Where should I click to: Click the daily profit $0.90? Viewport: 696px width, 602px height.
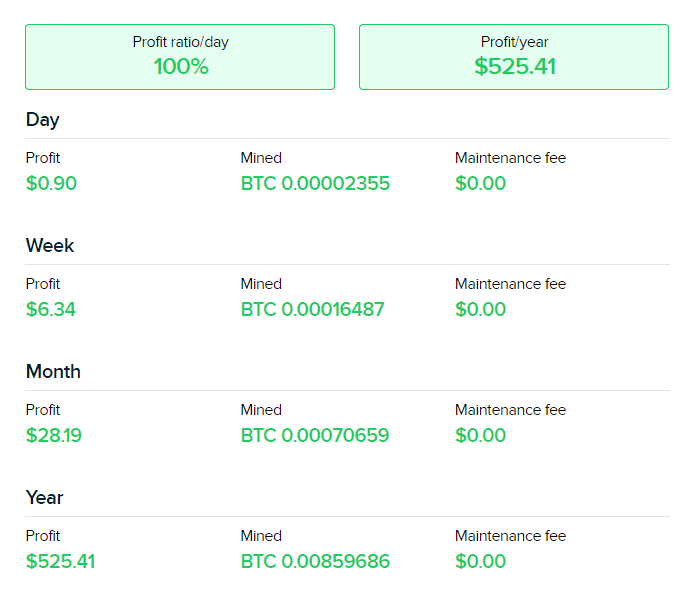pos(51,183)
